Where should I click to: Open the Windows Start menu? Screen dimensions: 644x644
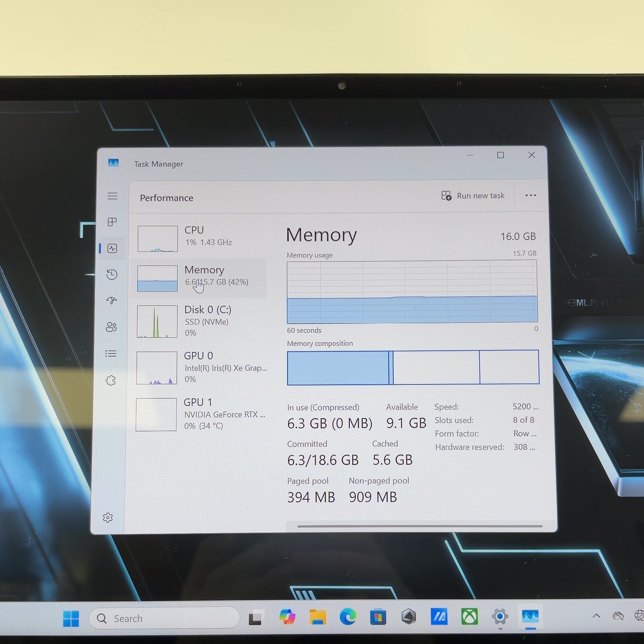click(x=71, y=618)
